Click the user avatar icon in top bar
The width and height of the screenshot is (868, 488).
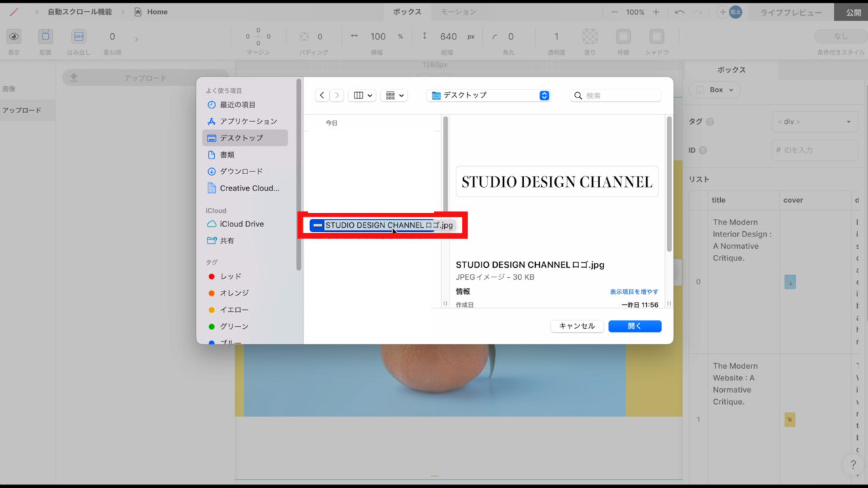tap(735, 12)
